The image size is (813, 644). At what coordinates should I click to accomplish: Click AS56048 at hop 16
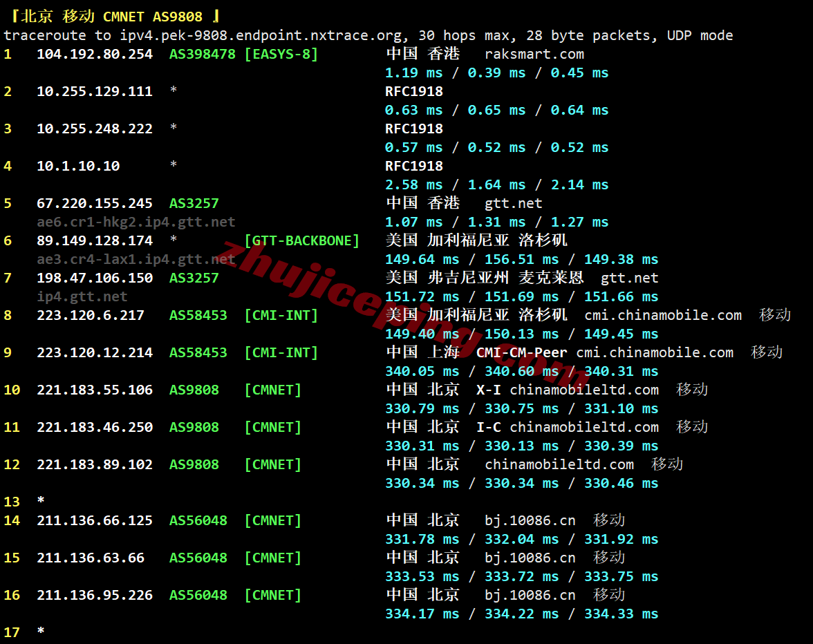point(198,596)
